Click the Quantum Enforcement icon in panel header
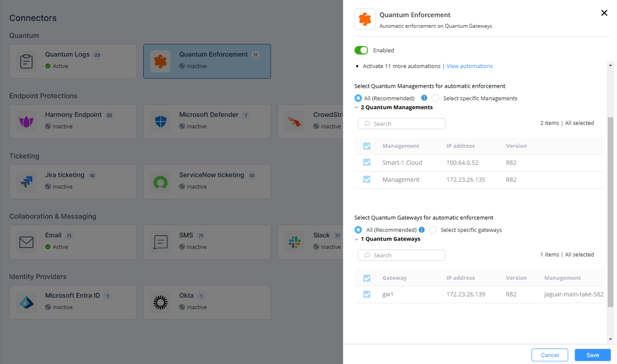 coord(365,19)
